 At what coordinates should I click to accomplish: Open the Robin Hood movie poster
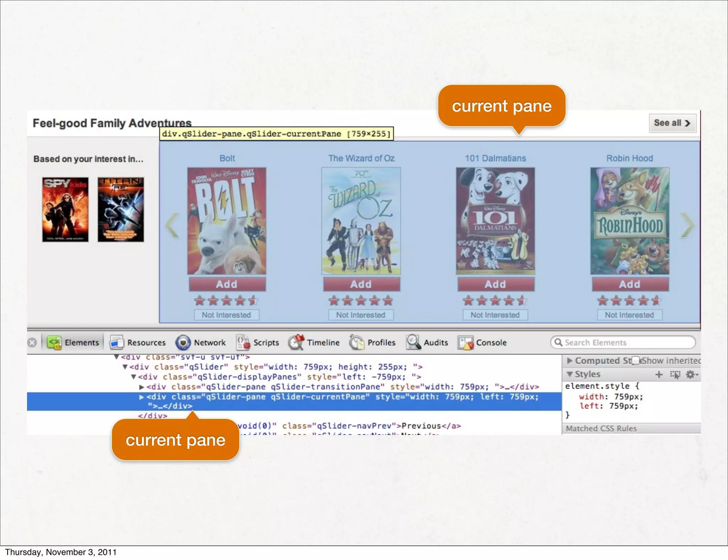[x=630, y=221]
